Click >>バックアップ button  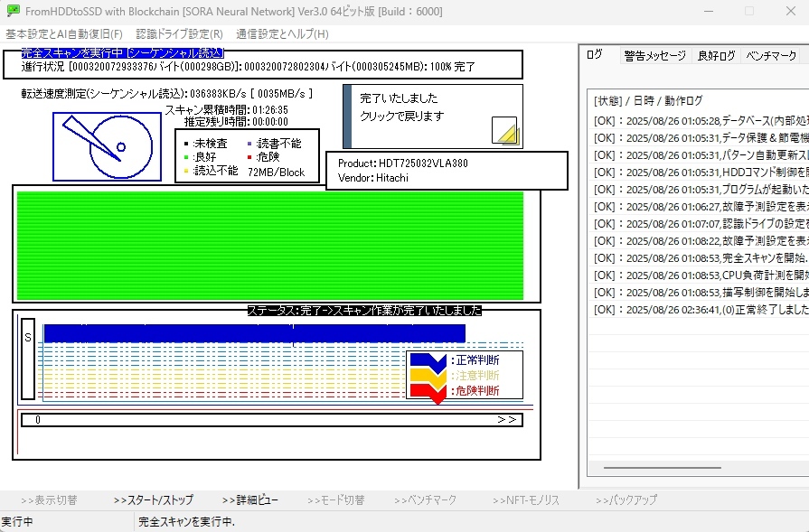pyautogui.click(x=626, y=500)
